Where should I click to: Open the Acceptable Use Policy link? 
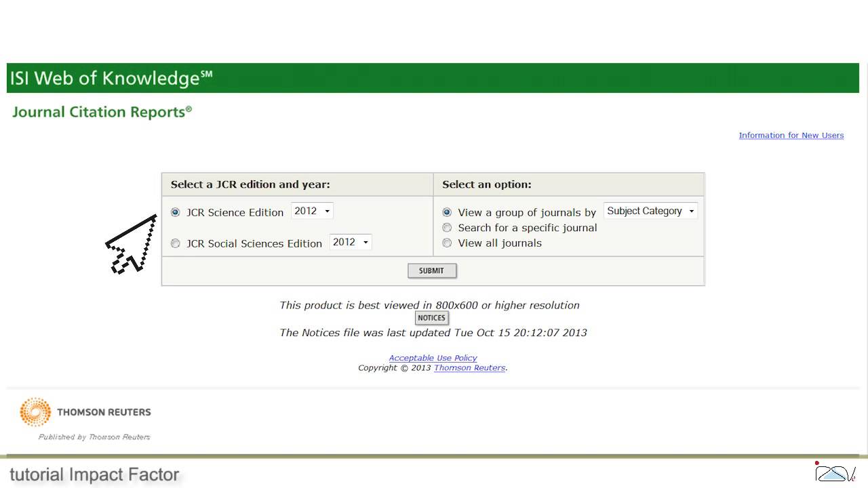pyautogui.click(x=433, y=358)
